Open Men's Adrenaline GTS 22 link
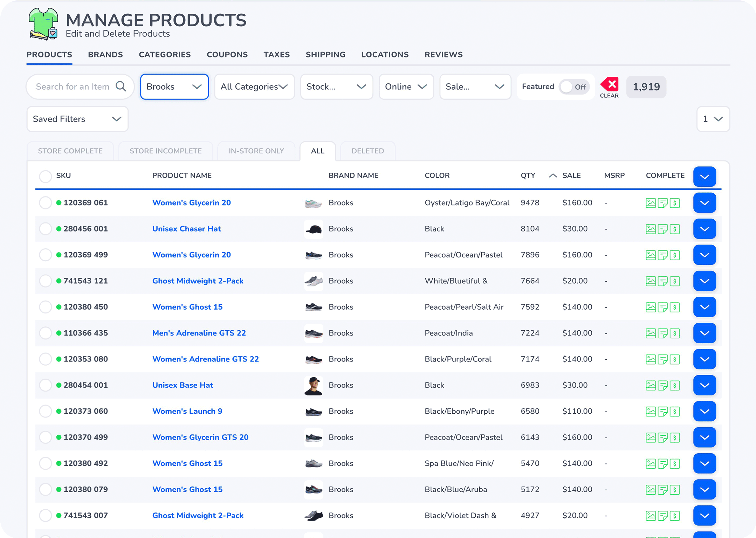 [199, 333]
